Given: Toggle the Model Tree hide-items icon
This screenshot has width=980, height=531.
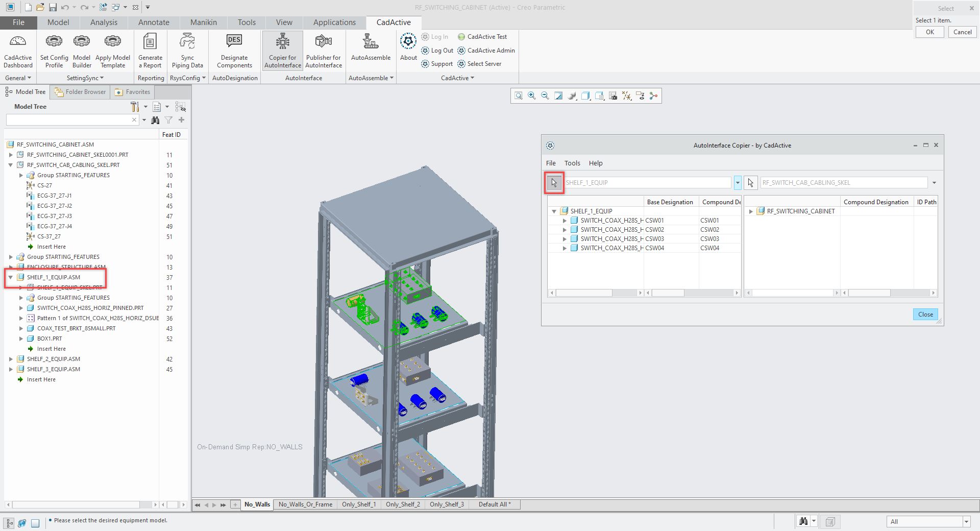Looking at the screenshot, I should pyautogui.click(x=180, y=107).
